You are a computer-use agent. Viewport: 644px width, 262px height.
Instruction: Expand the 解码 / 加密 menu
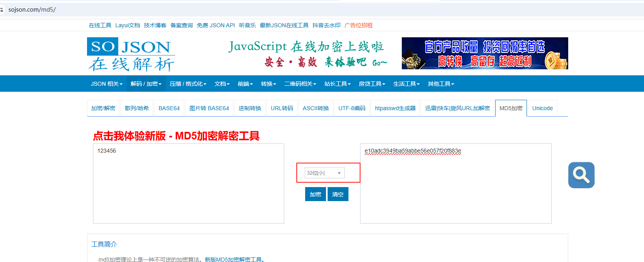146,84
